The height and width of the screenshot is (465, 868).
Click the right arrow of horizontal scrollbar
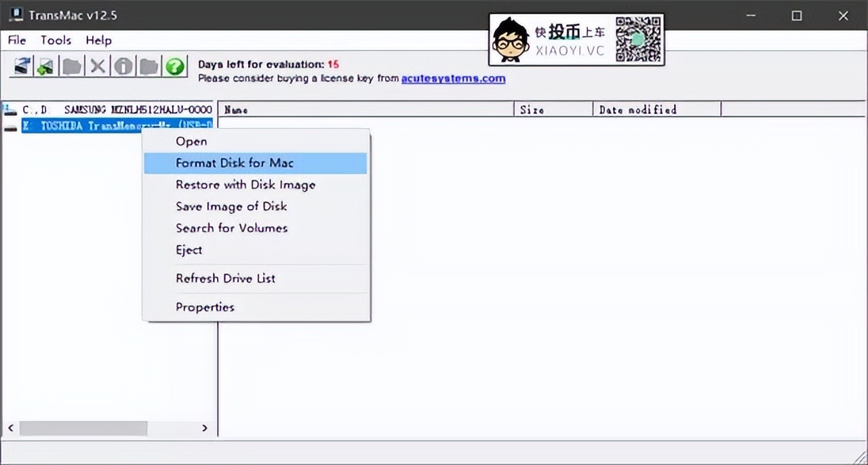coord(205,428)
